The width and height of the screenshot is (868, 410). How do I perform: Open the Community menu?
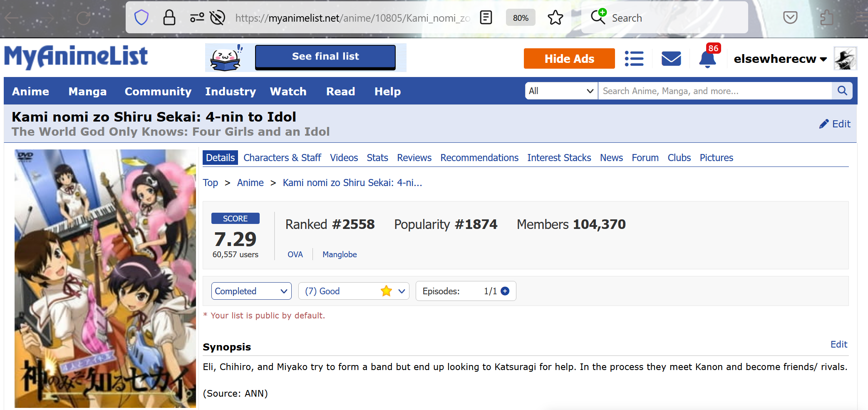tap(158, 92)
